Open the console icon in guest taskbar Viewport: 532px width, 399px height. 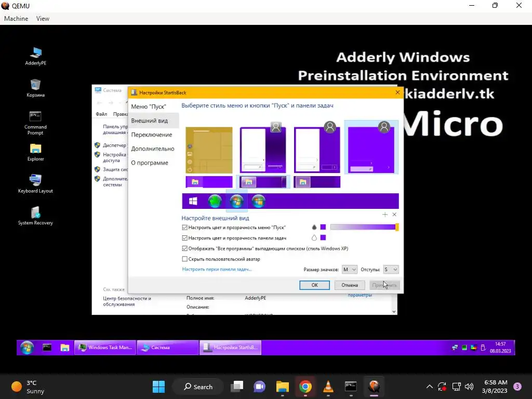point(47,348)
